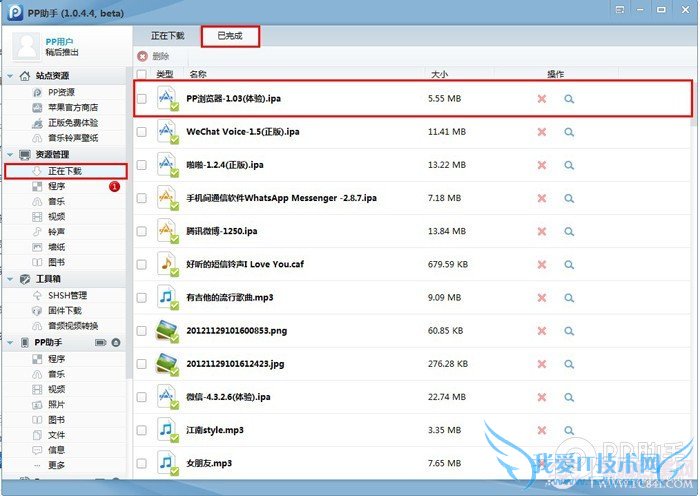
Task: Click the 删除 delete button in the toolbar
Action: pos(154,56)
